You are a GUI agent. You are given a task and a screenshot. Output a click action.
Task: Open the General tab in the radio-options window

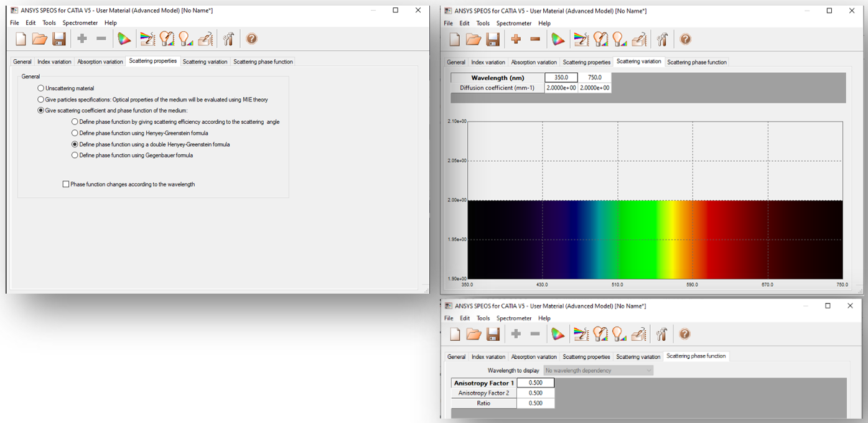coord(22,62)
